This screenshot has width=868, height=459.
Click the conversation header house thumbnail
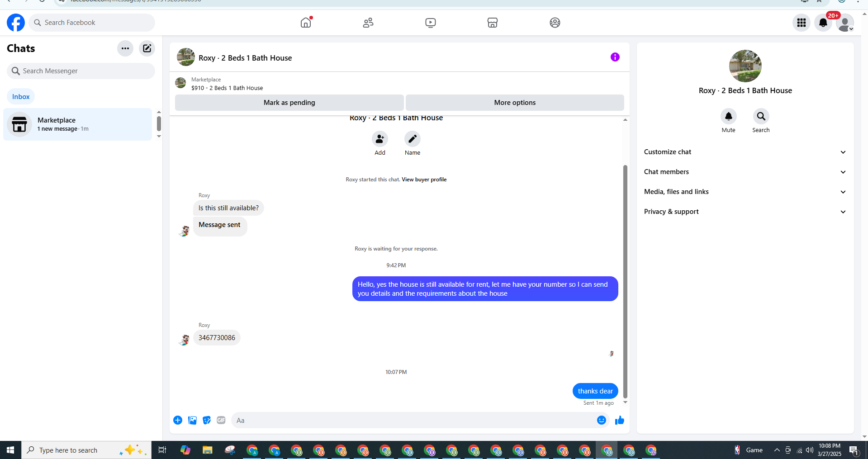point(186,57)
